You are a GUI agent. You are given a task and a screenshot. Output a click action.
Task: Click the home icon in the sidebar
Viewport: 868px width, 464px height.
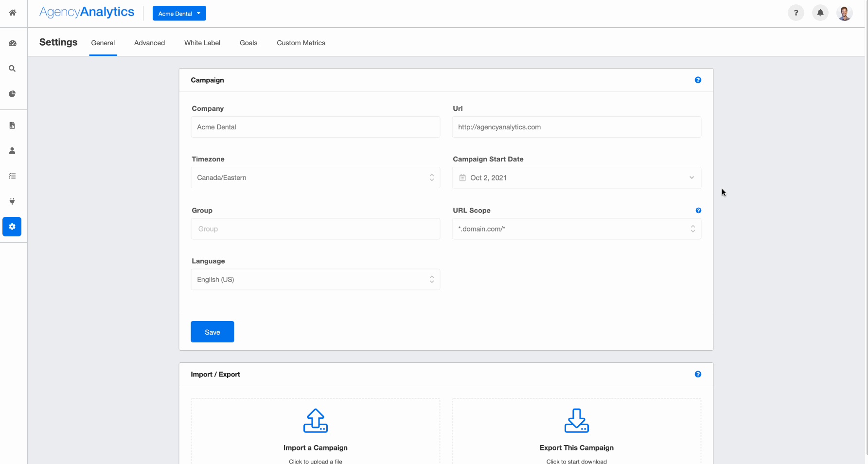(13, 13)
